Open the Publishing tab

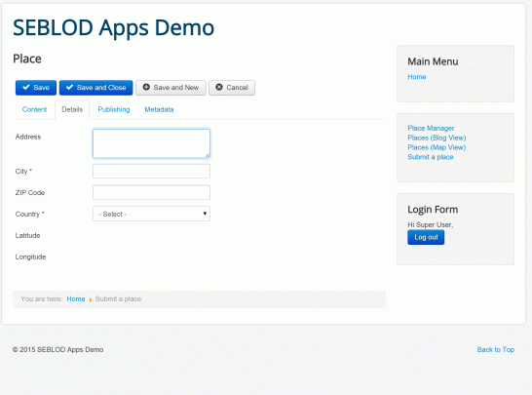click(114, 109)
